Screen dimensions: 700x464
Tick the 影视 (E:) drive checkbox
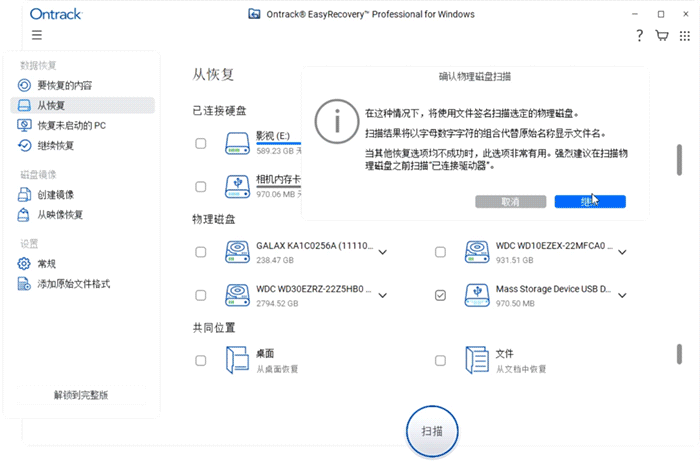[x=201, y=143]
